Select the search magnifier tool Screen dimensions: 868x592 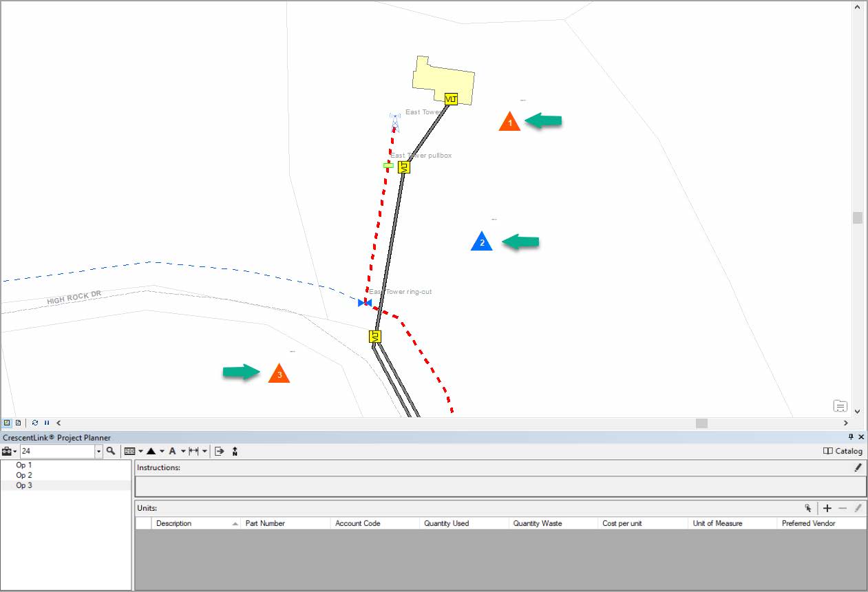(110, 451)
